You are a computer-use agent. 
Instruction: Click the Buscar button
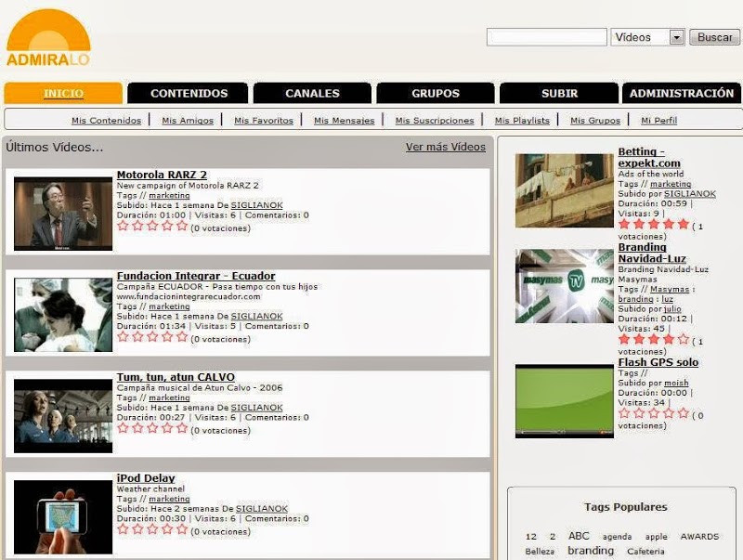715,37
